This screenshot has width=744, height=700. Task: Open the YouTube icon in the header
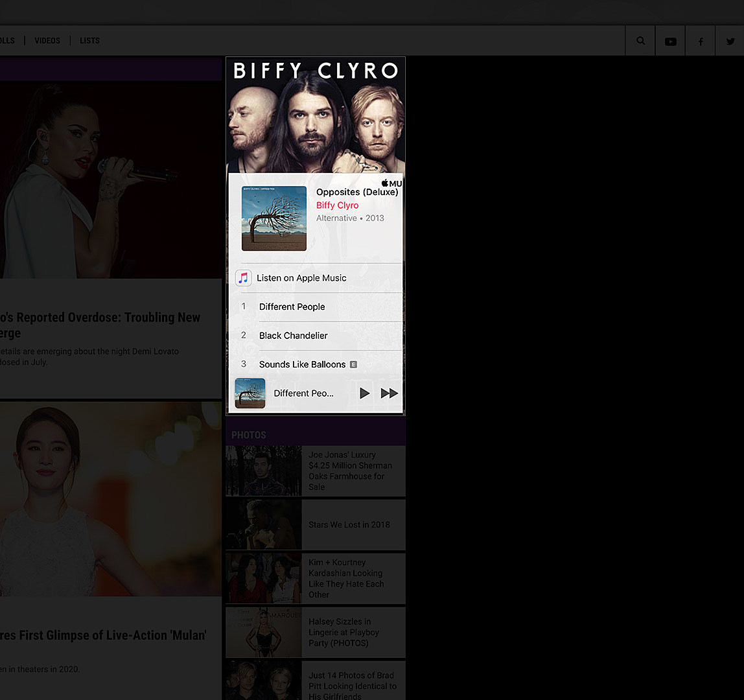(x=671, y=41)
